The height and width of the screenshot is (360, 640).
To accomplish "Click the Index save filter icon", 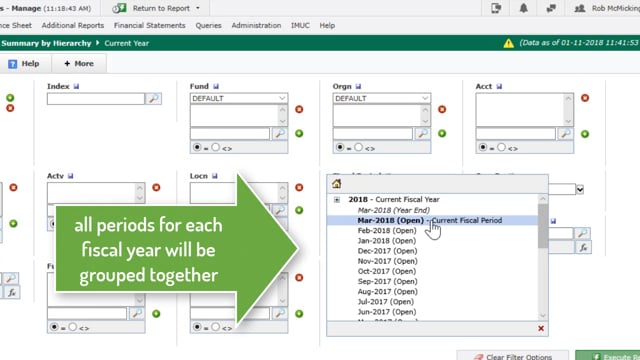I will pyautogui.click(x=76, y=87).
